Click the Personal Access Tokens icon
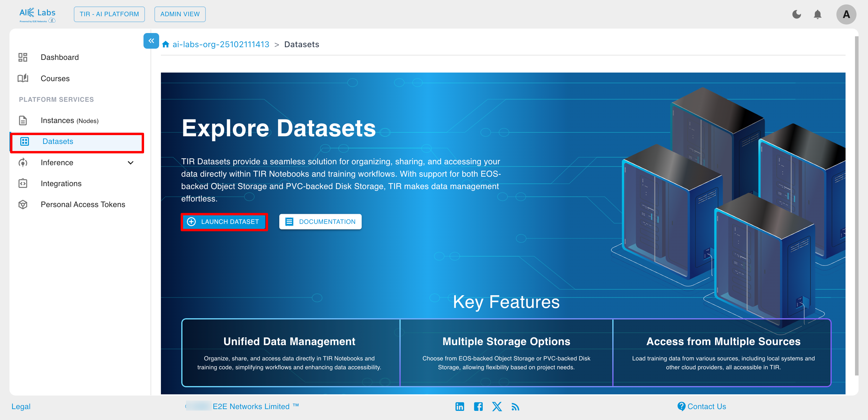Screen dimensions: 868x420 23,204
